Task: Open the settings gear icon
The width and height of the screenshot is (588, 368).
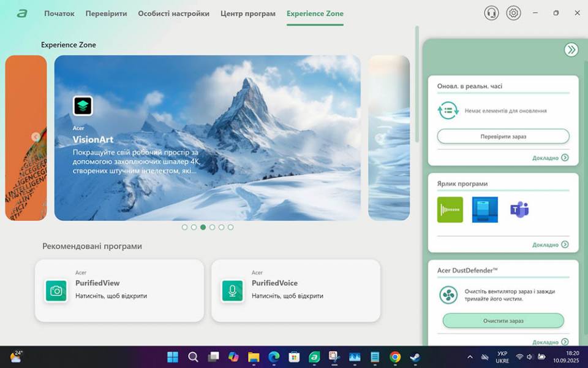Action: coord(513,12)
